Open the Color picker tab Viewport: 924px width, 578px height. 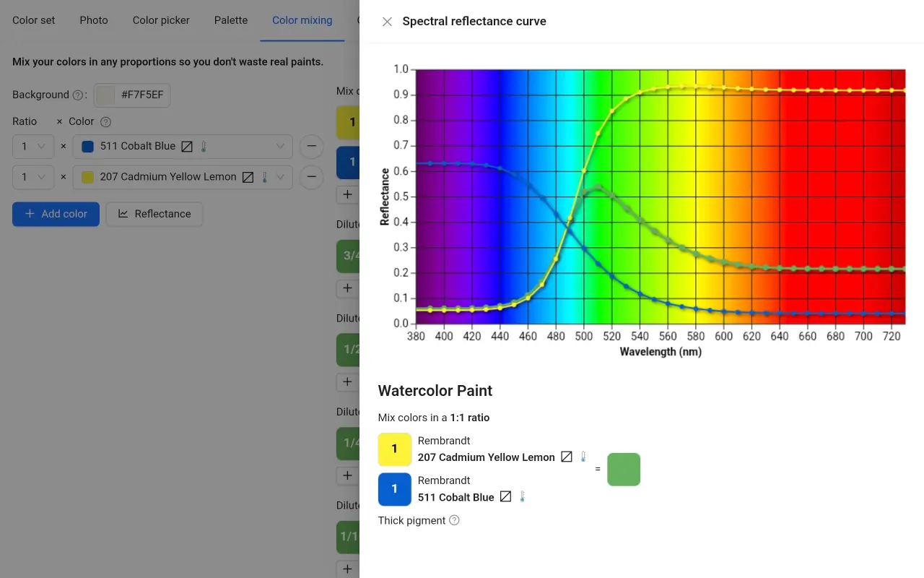(x=160, y=20)
